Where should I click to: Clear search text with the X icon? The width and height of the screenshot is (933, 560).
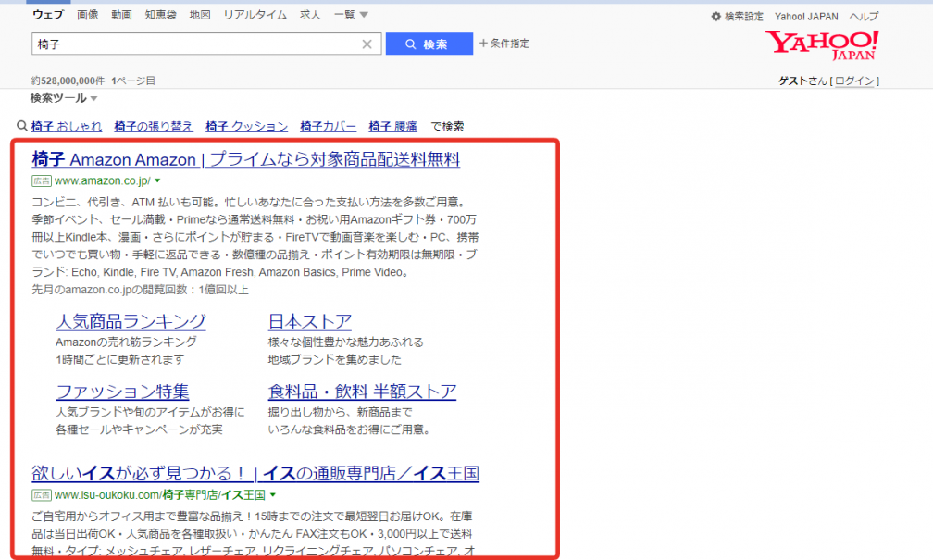(367, 44)
